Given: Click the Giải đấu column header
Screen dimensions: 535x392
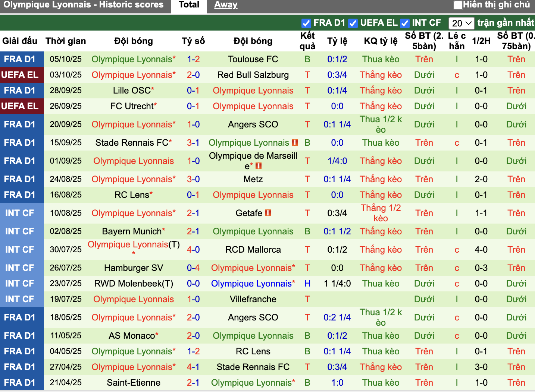Looking at the screenshot, I should click(20, 41).
